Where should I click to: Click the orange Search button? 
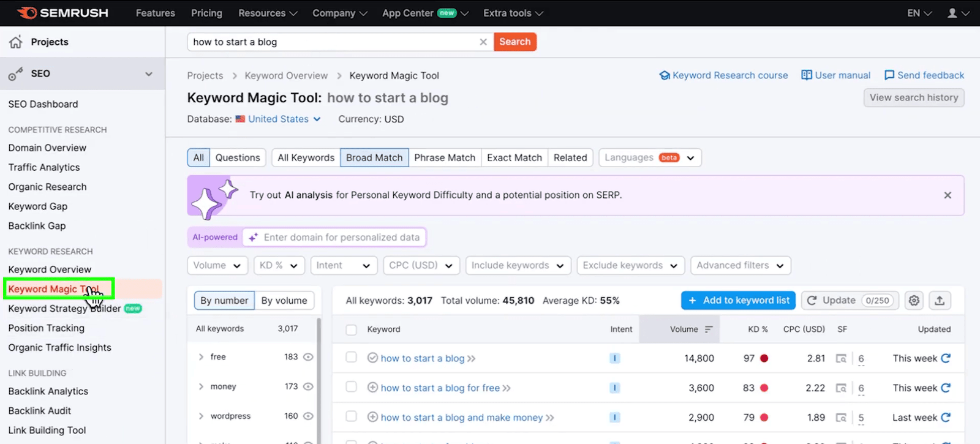pos(515,42)
